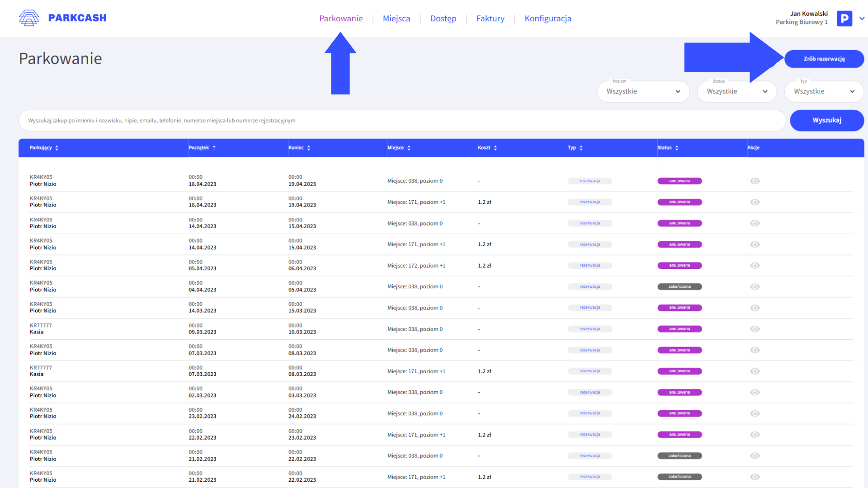The width and height of the screenshot is (868, 488).
Task: Sort by Początek column arrow
Action: [214, 147]
